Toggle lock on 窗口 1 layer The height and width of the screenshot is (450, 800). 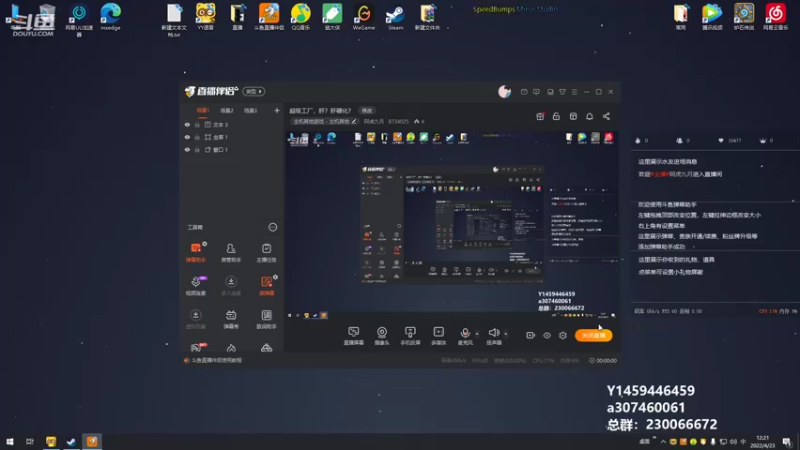(197, 150)
